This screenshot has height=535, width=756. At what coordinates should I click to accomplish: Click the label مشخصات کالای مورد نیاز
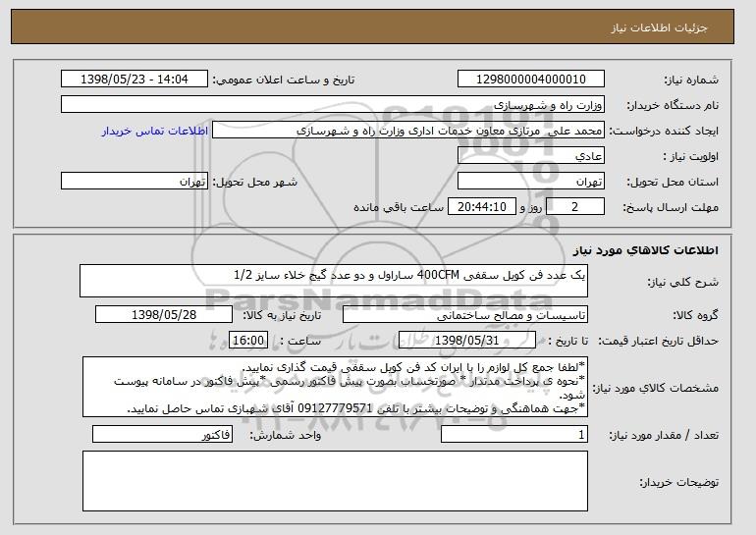click(655, 388)
